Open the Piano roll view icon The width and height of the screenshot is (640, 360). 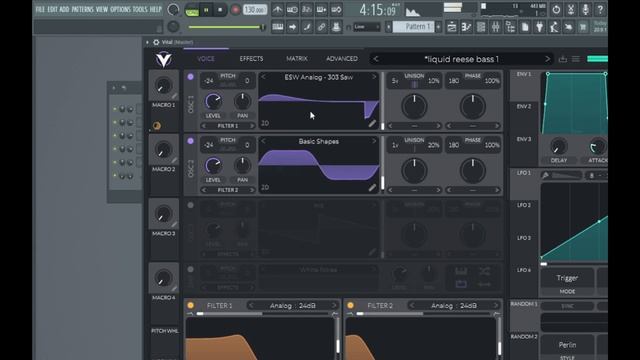(466, 27)
